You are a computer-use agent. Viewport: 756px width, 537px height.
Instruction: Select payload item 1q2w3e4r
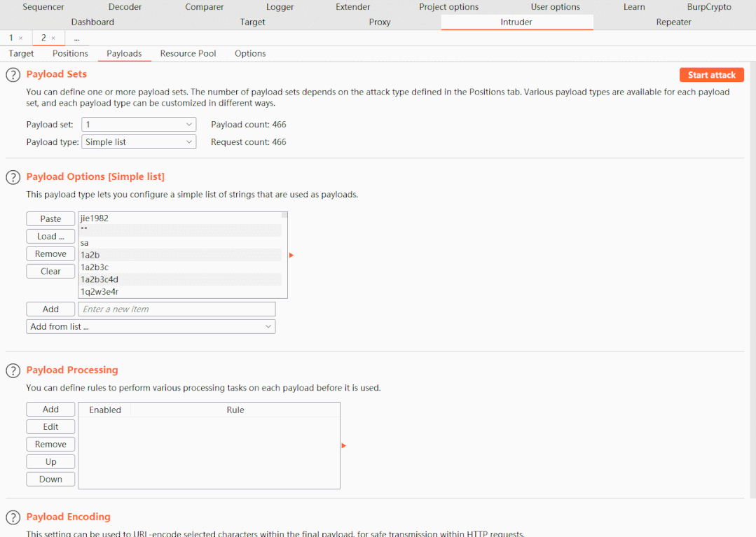[x=180, y=291]
